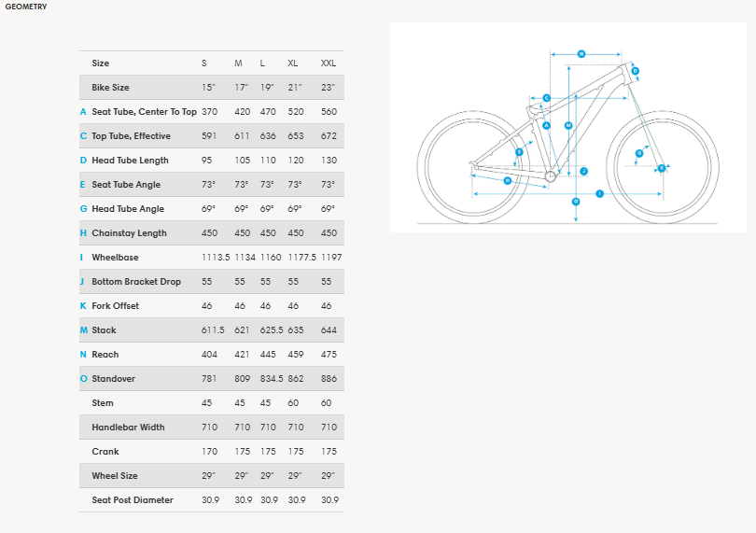Select the K fork offset marker
This screenshot has height=533, width=756.
pyautogui.click(x=662, y=168)
